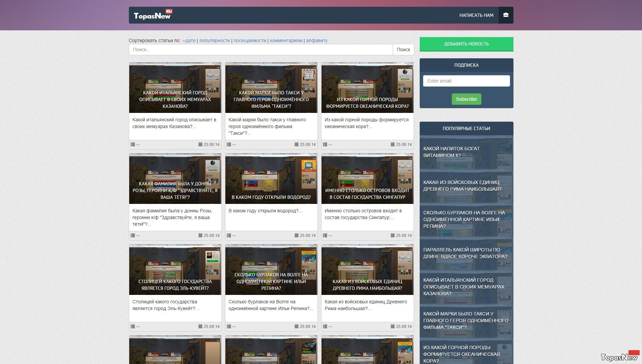Viewport: 642px width, 364px height.
Task: Focus the Enter email subscription field
Action: pos(466,81)
